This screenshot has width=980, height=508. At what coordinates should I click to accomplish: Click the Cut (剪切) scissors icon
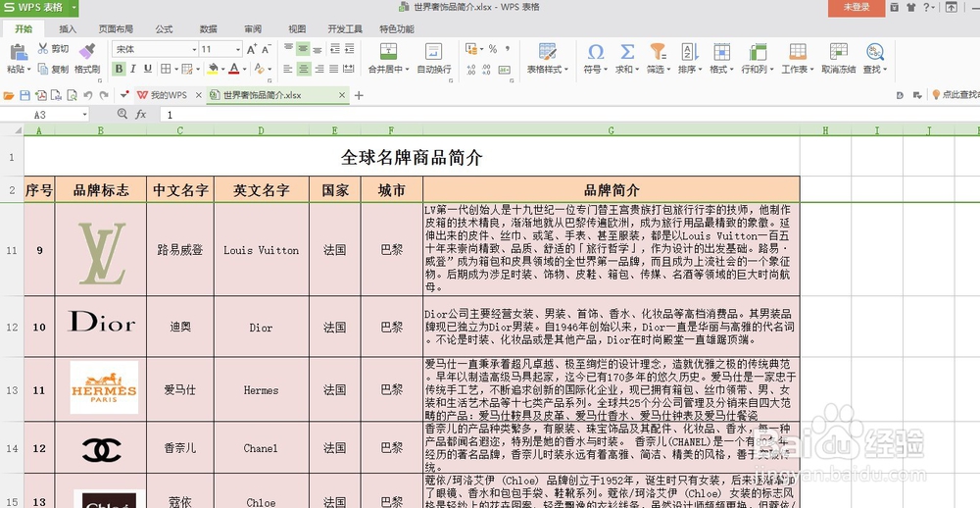[43, 49]
